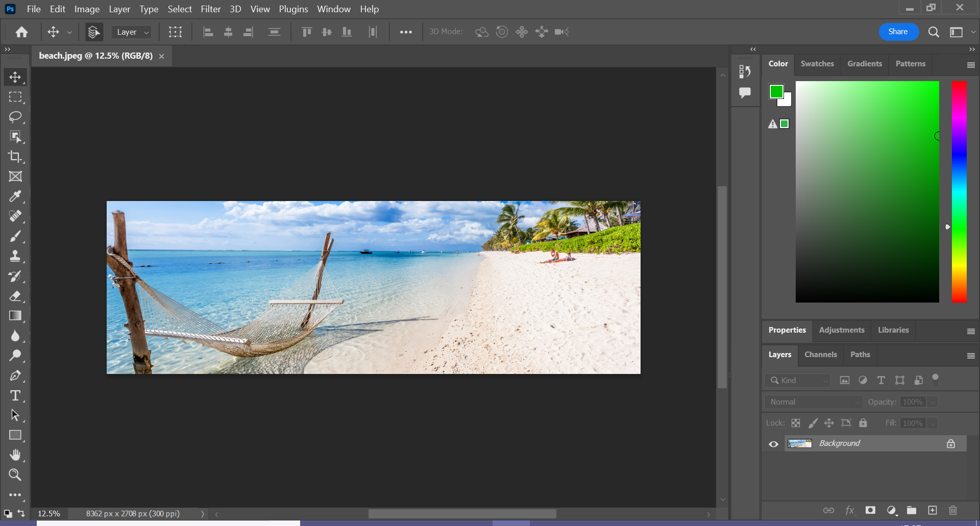Open the layer filter Kind dropdown
Image resolution: width=980 pixels, height=526 pixels.
click(798, 381)
